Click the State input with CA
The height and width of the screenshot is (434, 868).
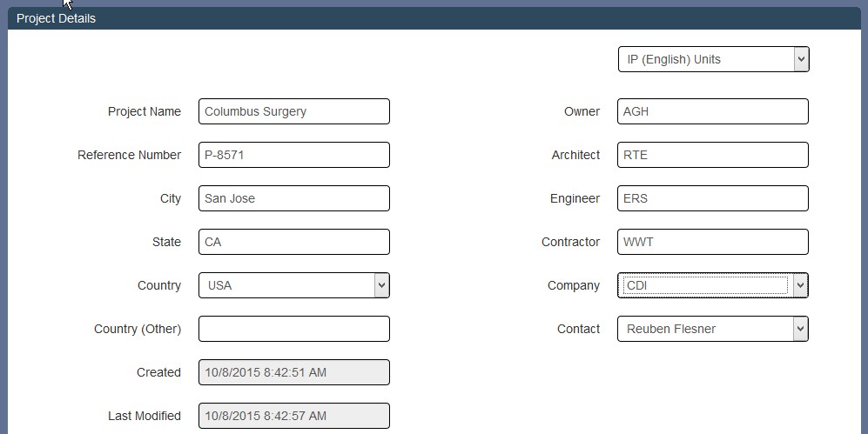pyautogui.click(x=294, y=242)
